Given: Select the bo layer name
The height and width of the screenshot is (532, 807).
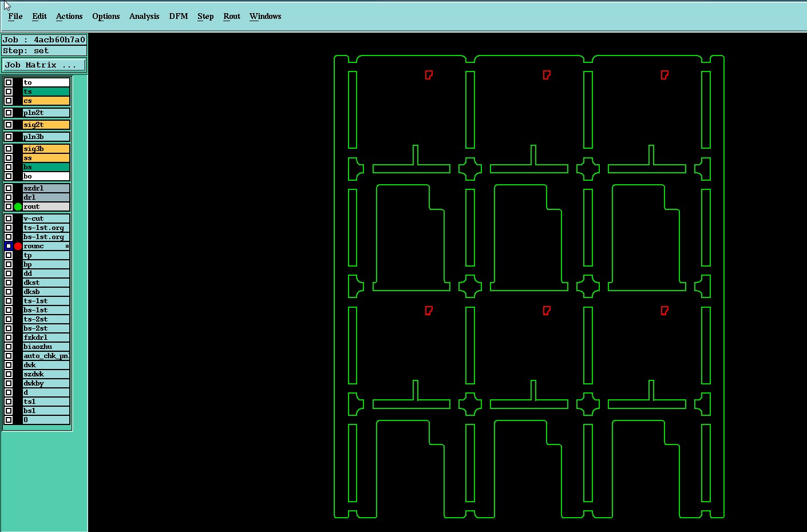Looking at the screenshot, I should click(46, 176).
